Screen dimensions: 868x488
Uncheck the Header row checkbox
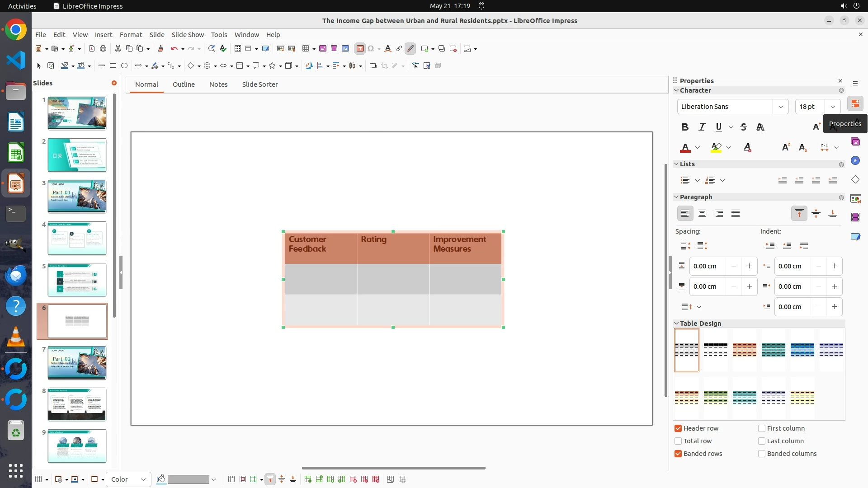pyautogui.click(x=678, y=428)
